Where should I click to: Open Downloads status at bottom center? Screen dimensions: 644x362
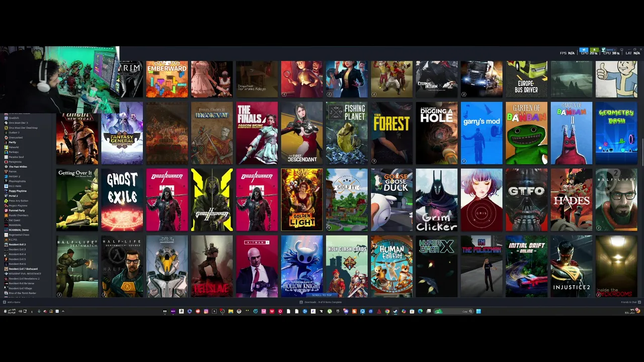pyautogui.click(x=320, y=302)
